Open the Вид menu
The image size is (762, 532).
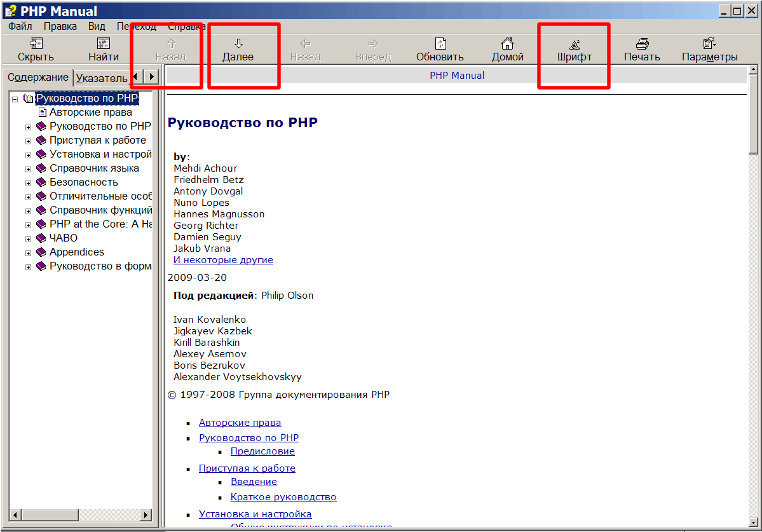tap(97, 26)
